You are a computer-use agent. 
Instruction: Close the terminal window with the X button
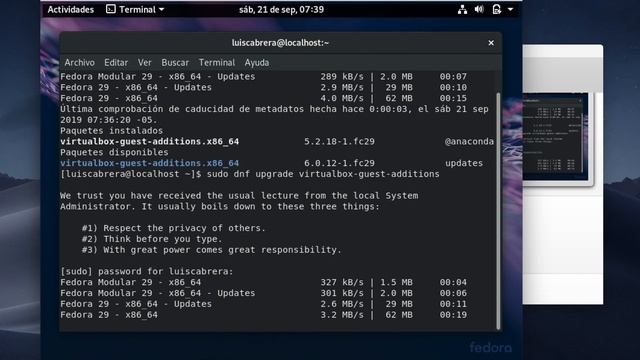491,43
